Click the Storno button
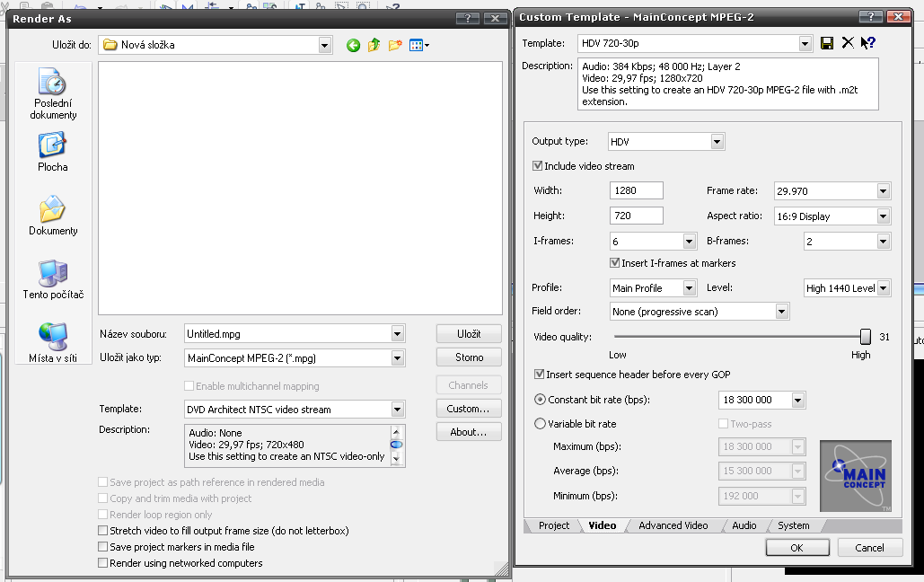The image size is (924, 582). [x=469, y=357]
